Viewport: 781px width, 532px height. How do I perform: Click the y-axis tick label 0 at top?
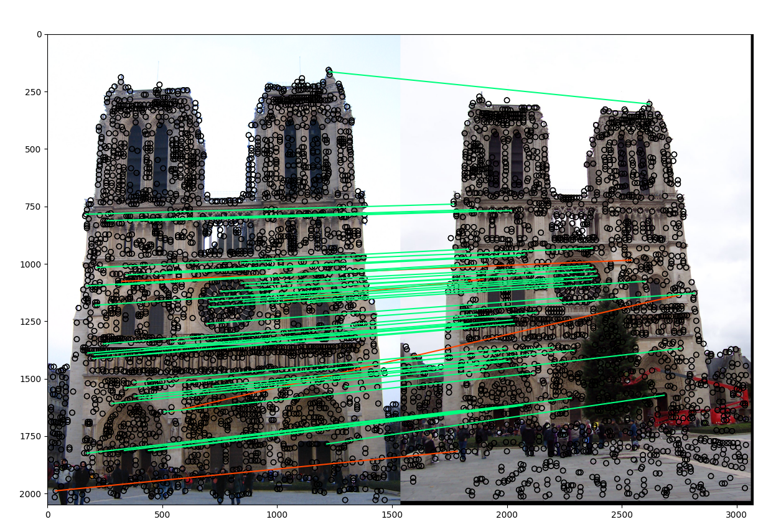coord(39,35)
